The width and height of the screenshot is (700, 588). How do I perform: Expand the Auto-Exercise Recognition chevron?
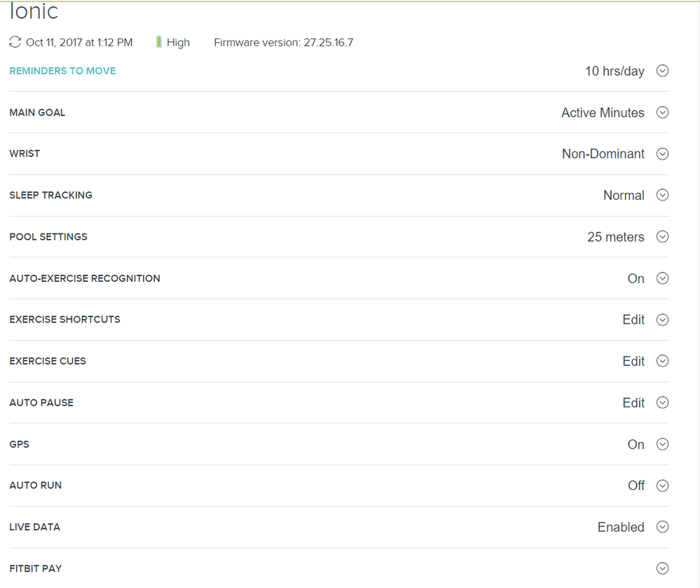click(662, 278)
